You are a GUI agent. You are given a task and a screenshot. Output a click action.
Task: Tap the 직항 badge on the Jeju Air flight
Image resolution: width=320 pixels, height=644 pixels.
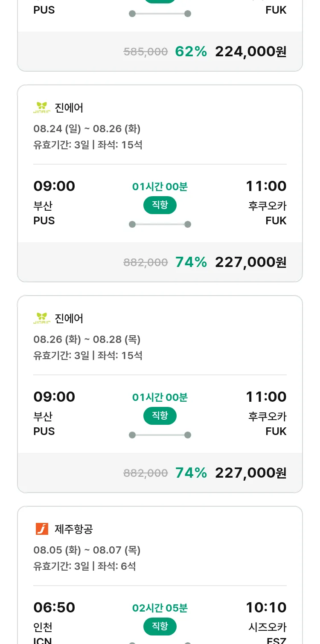160,627
